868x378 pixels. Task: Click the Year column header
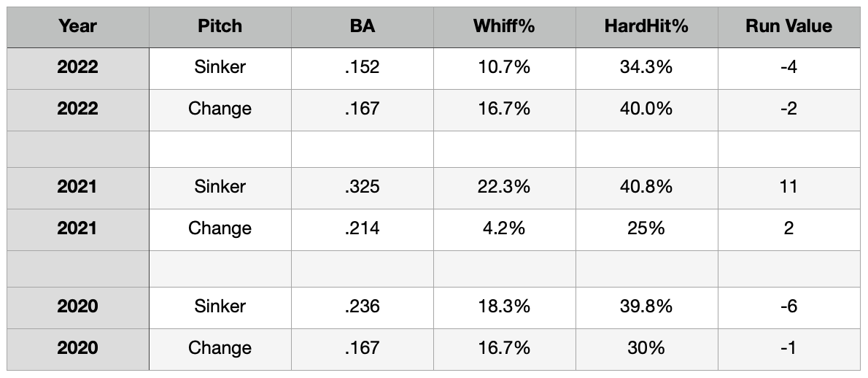(78, 26)
